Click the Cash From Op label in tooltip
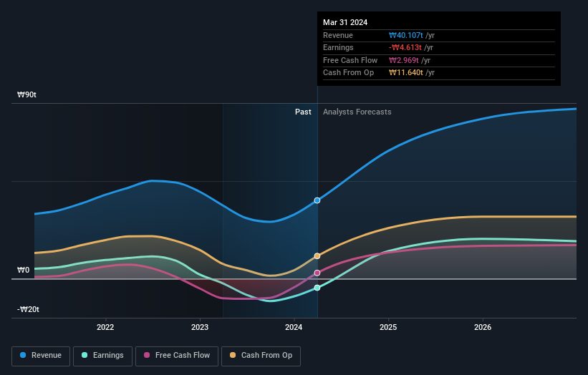Viewport: 588px width, 375px height. (x=348, y=73)
